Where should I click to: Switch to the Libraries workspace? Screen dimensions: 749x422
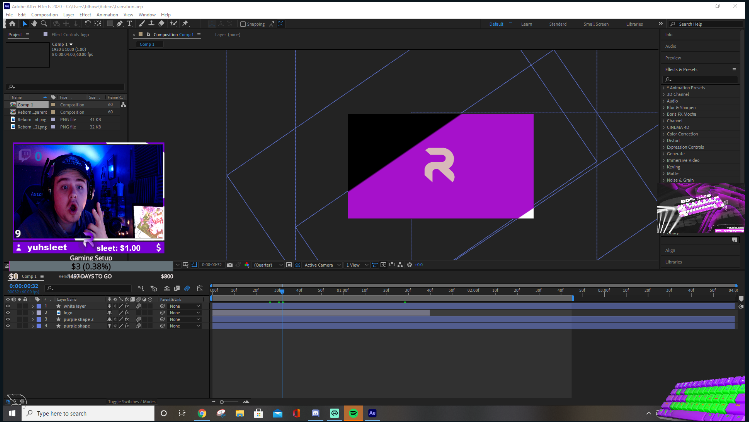coord(634,24)
